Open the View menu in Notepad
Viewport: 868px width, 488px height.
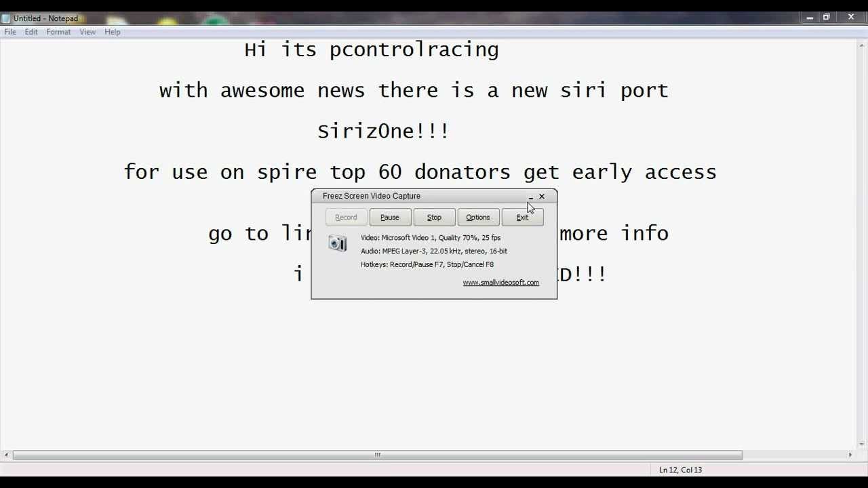(87, 32)
